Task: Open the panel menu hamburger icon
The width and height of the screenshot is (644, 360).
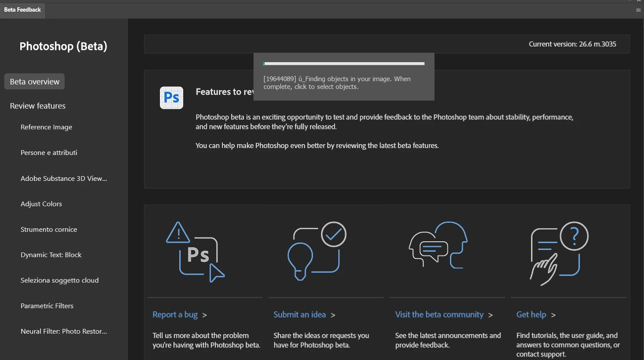Action: 638,10
